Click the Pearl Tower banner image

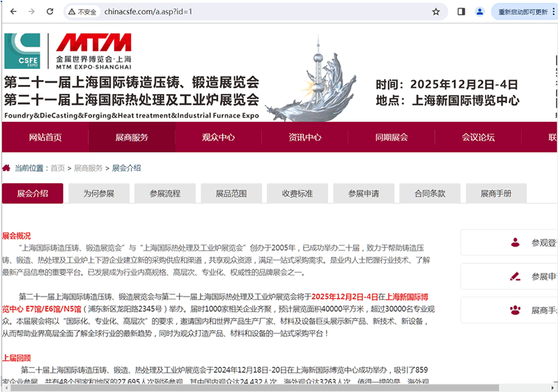coord(311,78)
